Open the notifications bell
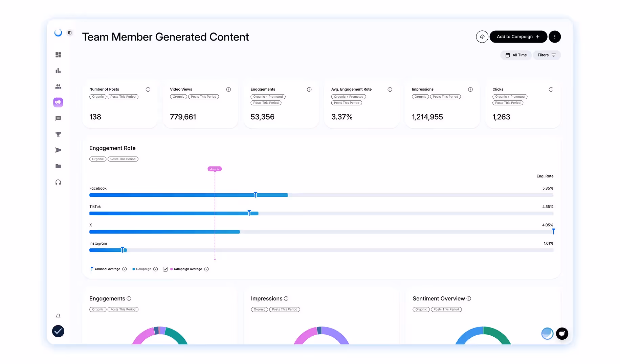620x364 pixels. (x=58, y=315)
